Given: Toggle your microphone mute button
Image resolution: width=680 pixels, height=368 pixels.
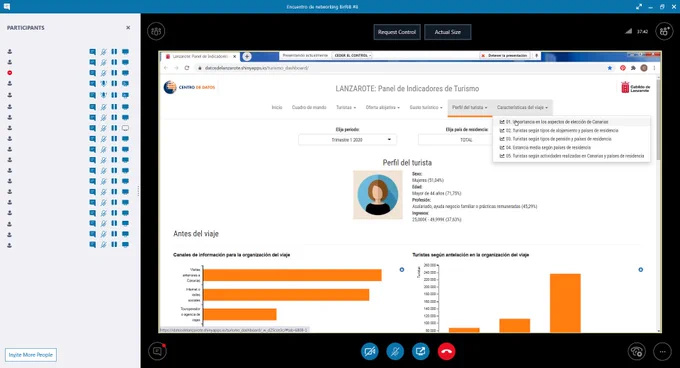Looking at the screenshot, I should click(x=395, y=352).
